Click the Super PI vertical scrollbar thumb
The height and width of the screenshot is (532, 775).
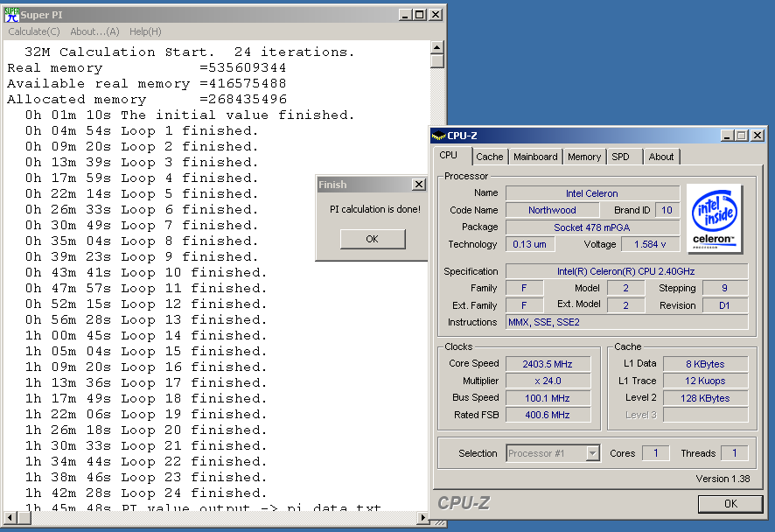point(437,61)
